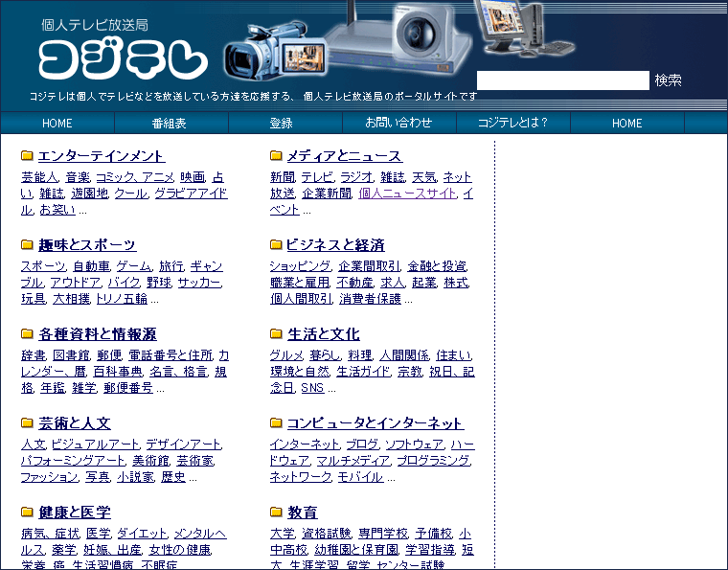Click into the search text field
The width and height of the screenshot is (728, 570).
tap(562, 80)
